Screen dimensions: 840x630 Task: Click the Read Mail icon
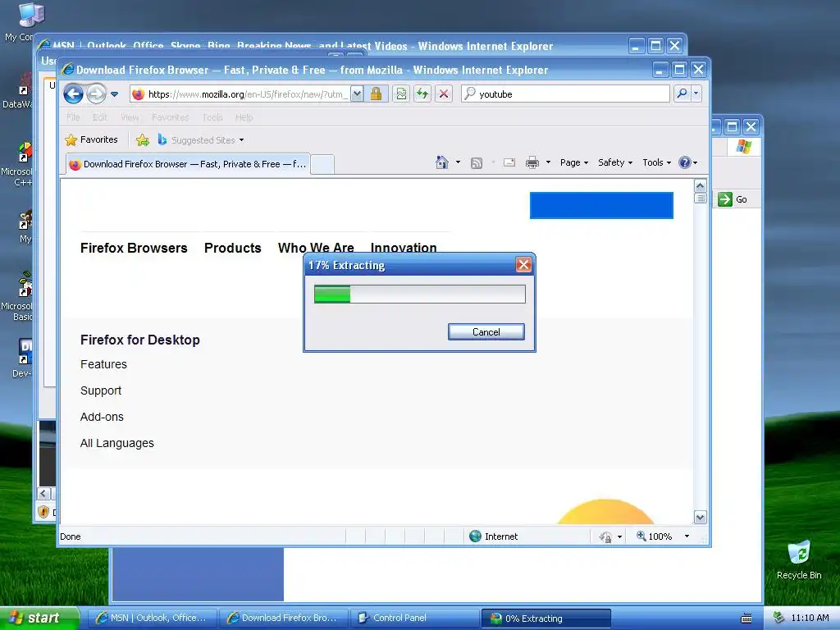[509, 162]
